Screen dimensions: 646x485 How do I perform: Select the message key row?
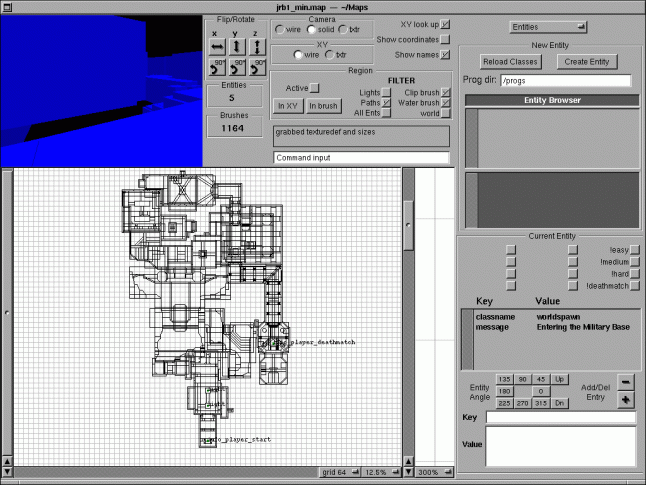coord(557,327)
